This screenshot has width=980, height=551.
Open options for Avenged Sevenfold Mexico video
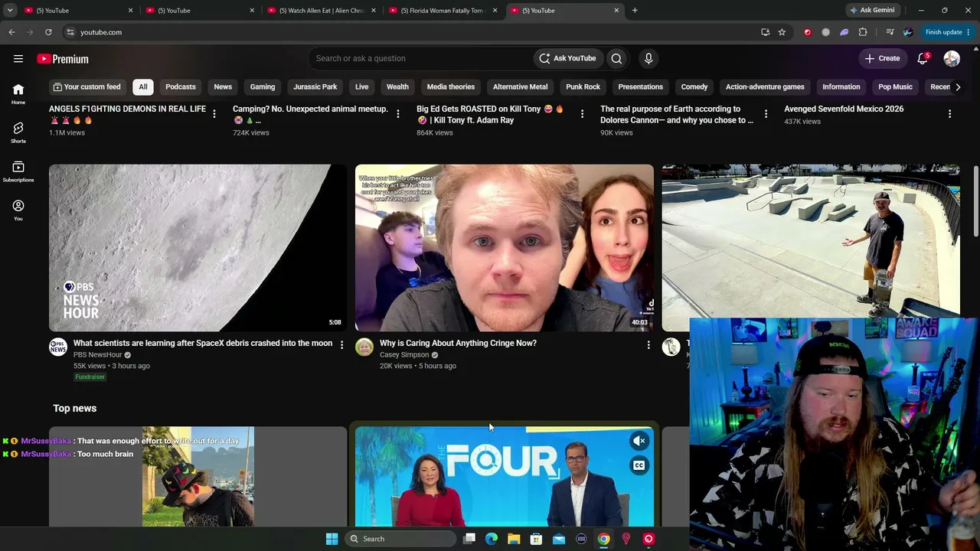[x=949, y=114]
